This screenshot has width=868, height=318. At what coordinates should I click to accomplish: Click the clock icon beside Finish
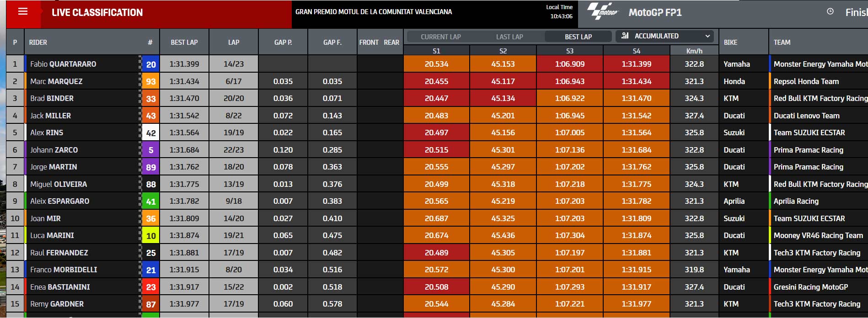pos(830,12)
